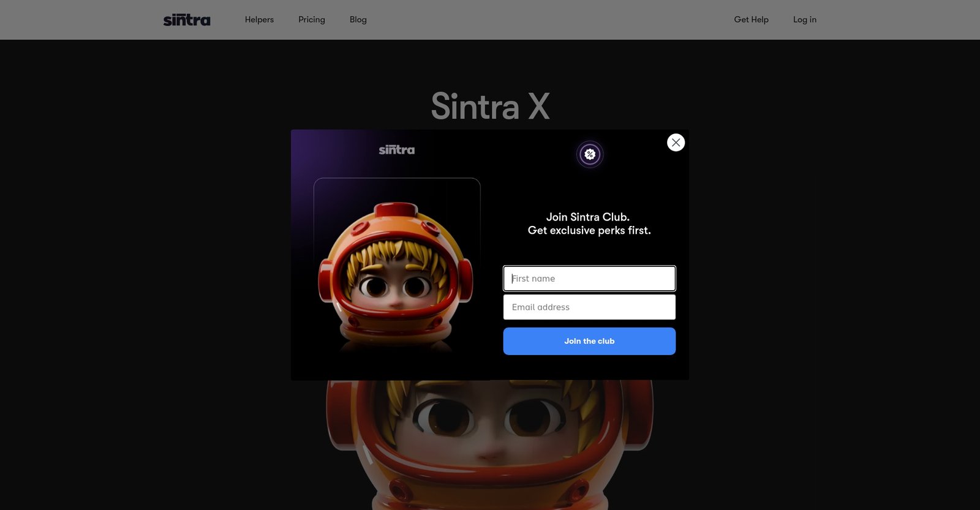Click the Sintra logo in the header
The width and height of the screenshot is (980, 510).
coord(187,20)
